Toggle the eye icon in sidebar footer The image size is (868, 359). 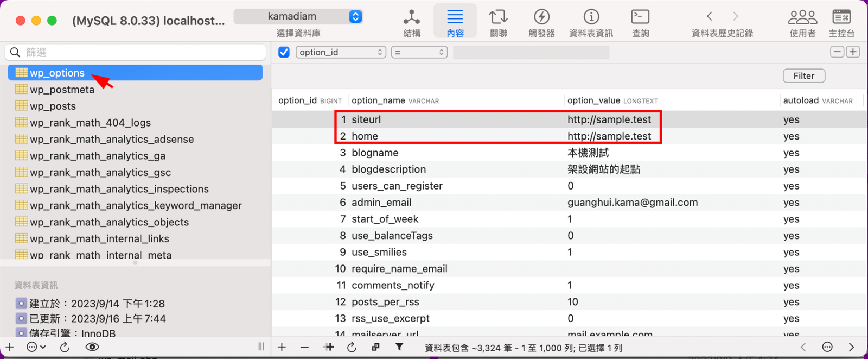[92, 347]
